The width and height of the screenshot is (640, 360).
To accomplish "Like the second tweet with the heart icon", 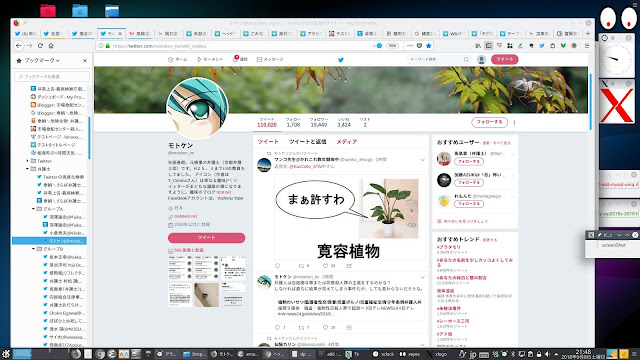I will tap(325, 327).
